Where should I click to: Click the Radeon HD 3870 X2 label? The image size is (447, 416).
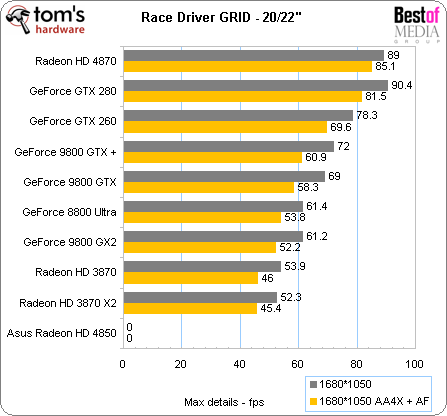click(x=68, y=303)
